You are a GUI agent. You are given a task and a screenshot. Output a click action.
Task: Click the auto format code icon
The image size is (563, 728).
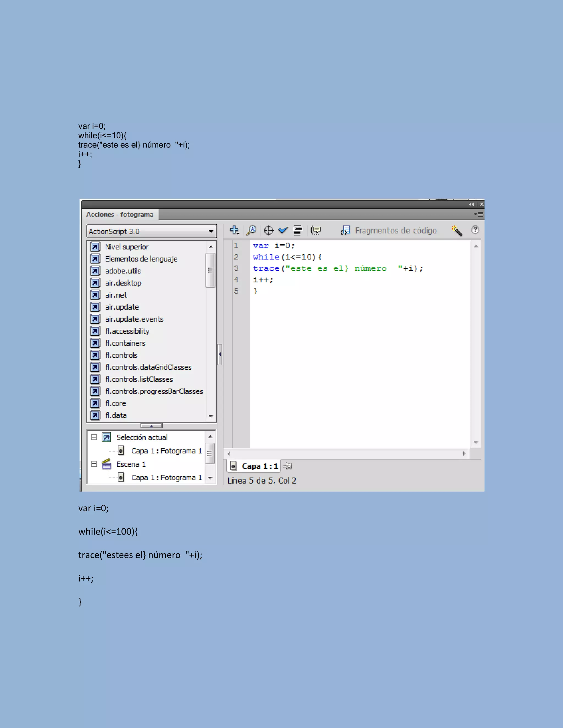pyautogui.click(x=297, y=230)
